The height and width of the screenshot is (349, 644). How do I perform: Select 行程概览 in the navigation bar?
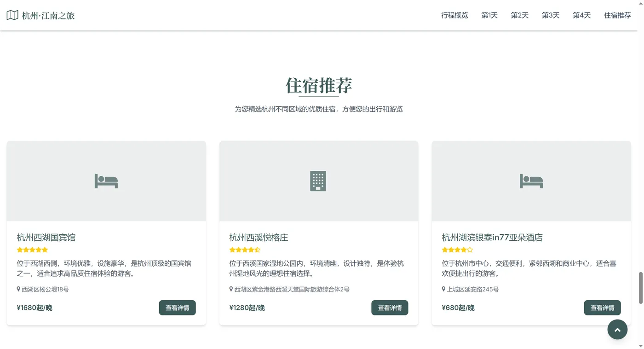click(x=454, y=15)
